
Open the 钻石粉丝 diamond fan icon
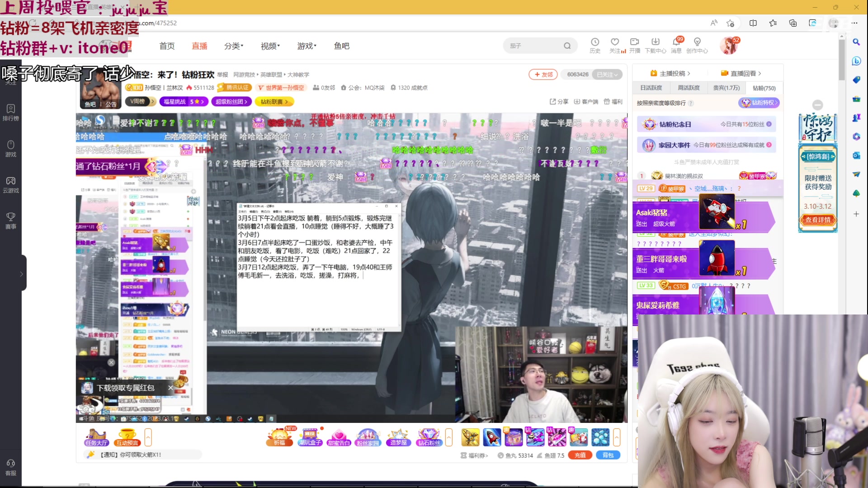pos(429,437)
